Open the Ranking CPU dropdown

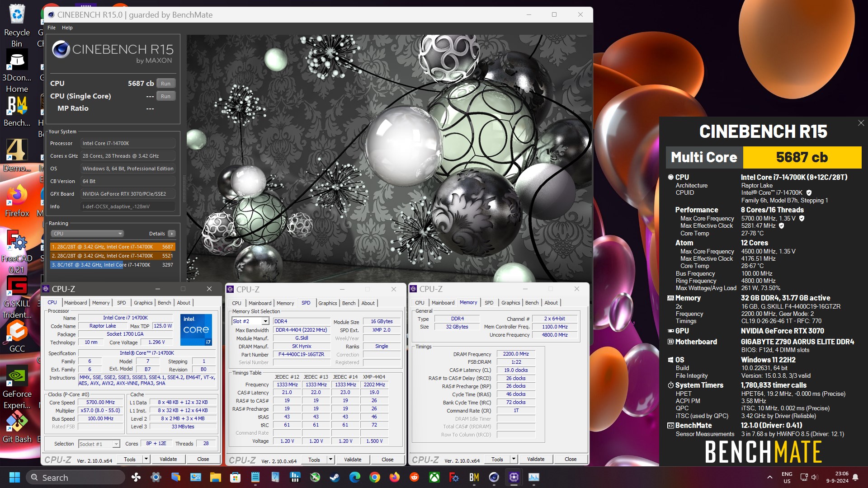[87, 234]
